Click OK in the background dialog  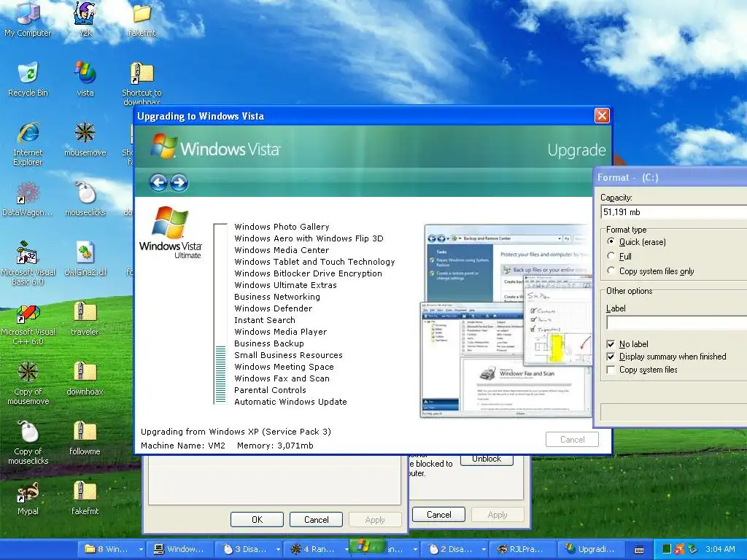point(258,519)
